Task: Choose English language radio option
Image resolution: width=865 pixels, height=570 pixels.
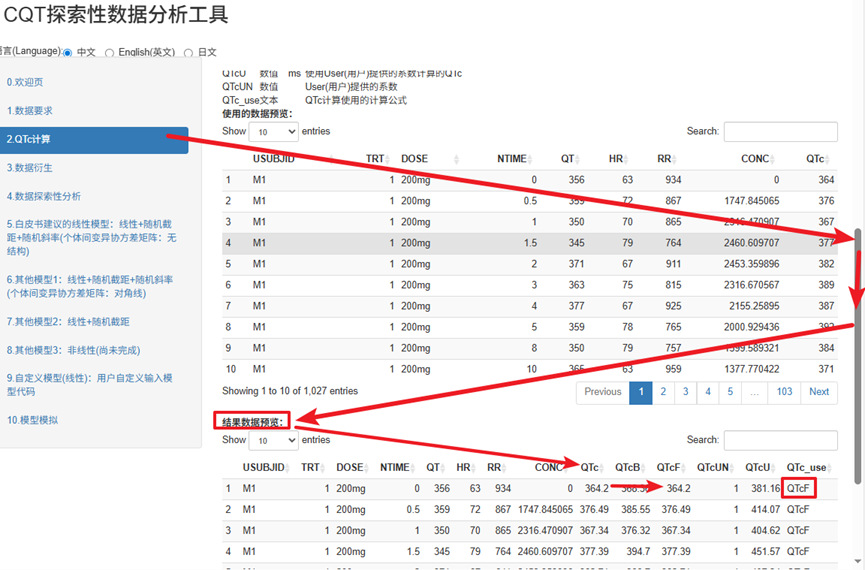Action: click(110, 53)
